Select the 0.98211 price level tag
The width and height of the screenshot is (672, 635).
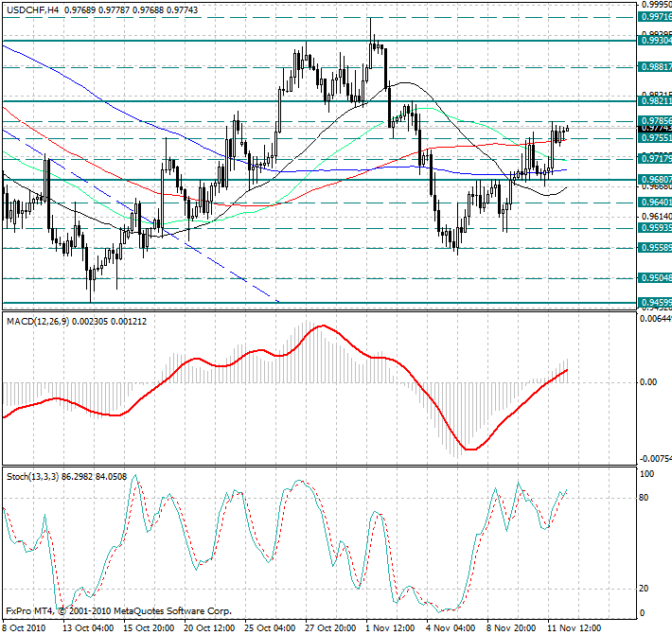[x=655, y=100]
